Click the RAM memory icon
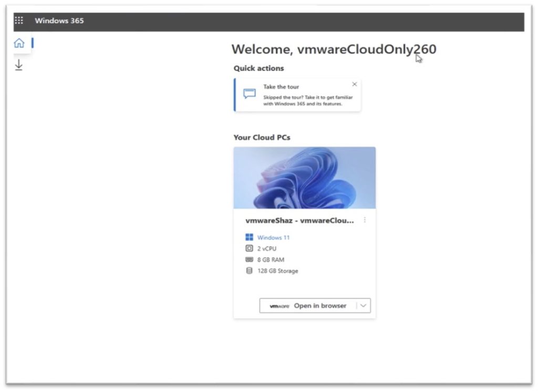 tap(249, 260)
